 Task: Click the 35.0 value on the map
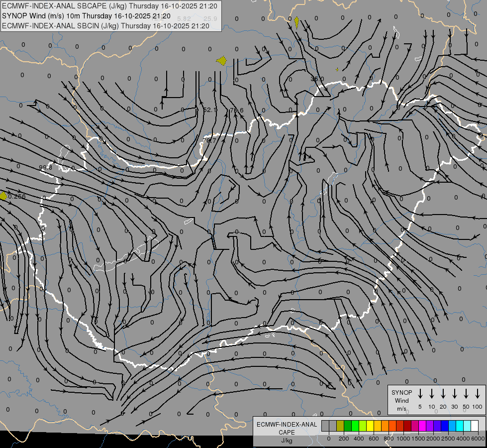317,79
